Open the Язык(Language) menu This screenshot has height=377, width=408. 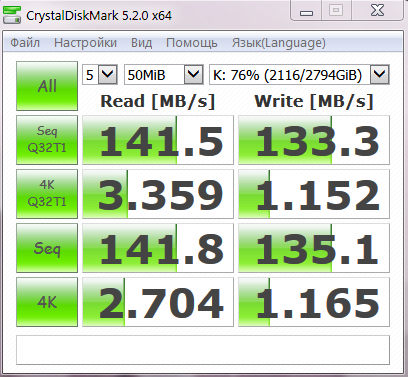(x=279, y=43)
